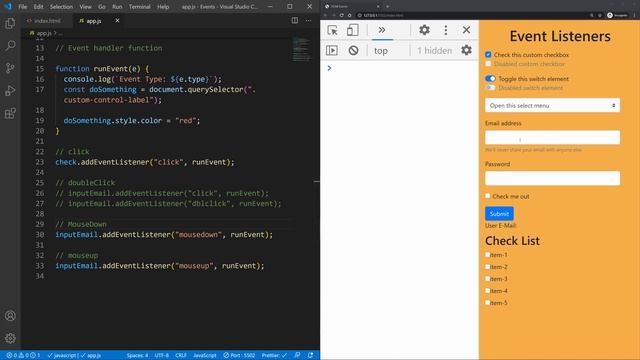This screenshot has width=640, height=360.
Task: Check item-2 in Check List
Action: (487, 267)
